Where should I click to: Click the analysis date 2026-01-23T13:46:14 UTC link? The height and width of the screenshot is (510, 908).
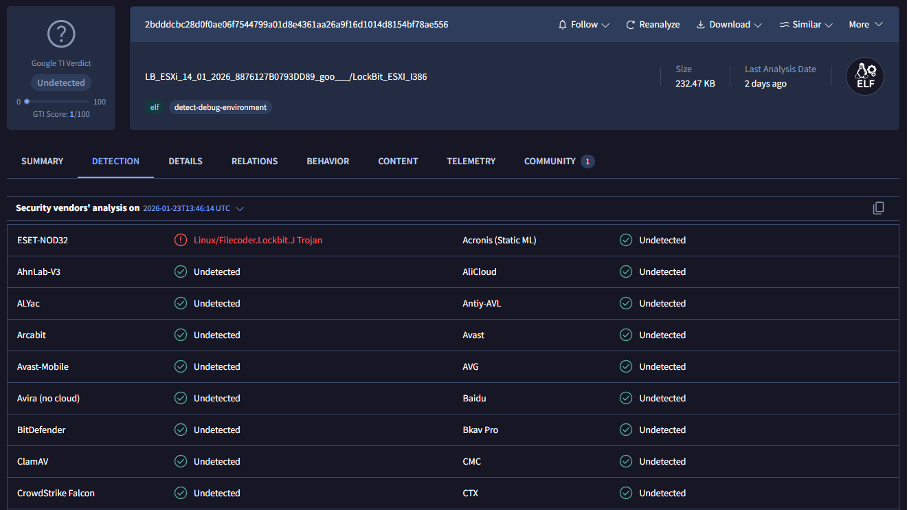click(186, 208)
